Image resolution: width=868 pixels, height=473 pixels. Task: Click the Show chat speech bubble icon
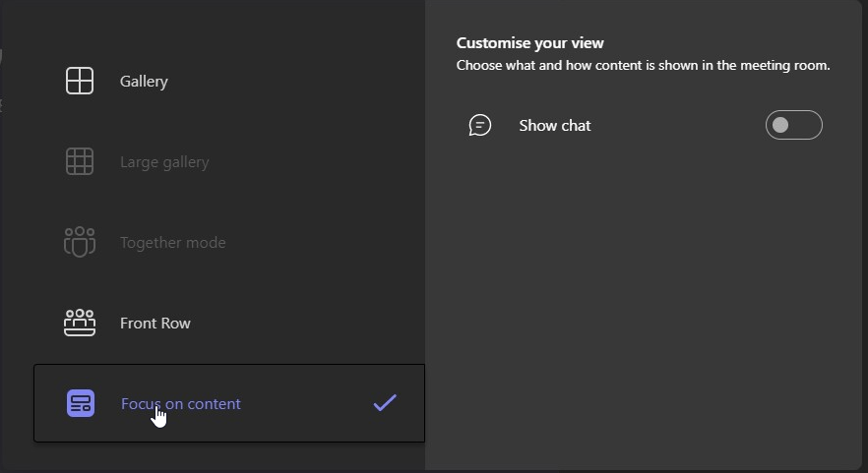[480, 126]
